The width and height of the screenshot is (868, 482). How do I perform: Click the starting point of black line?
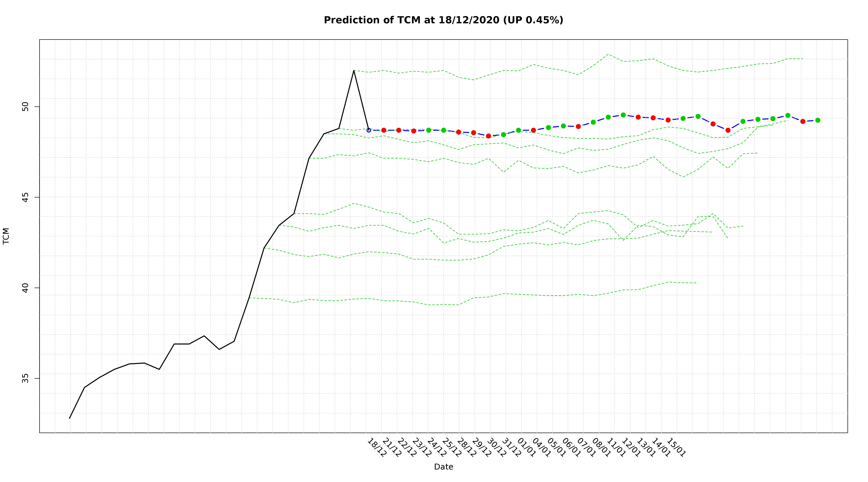(x=70, y=418)
